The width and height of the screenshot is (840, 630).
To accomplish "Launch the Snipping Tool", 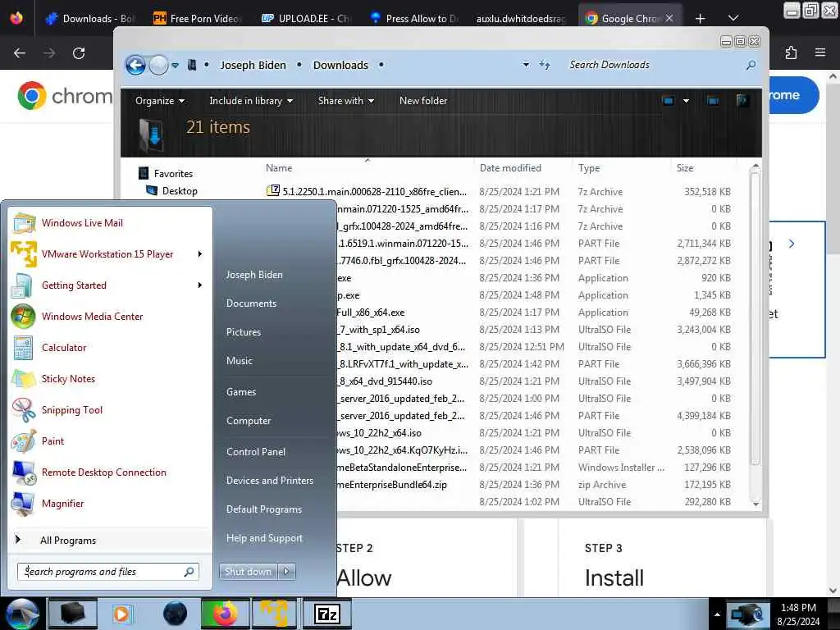I will coord(72,410).
